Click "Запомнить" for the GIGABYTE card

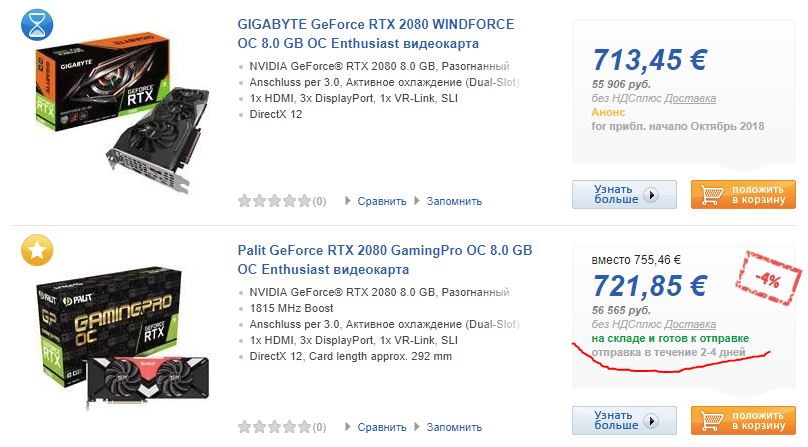point(454,201)
